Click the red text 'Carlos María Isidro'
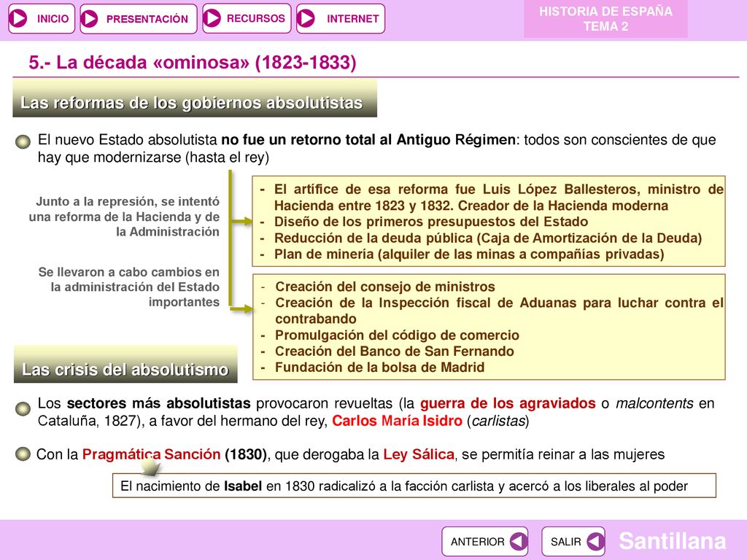The height and width of the screenshot is (560, 747). click(398, 421)
